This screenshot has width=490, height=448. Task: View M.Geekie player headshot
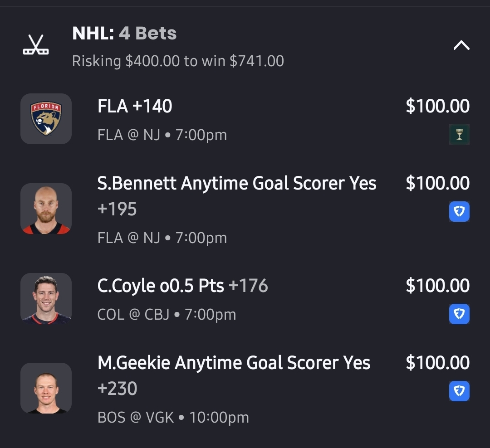(46, 388)
